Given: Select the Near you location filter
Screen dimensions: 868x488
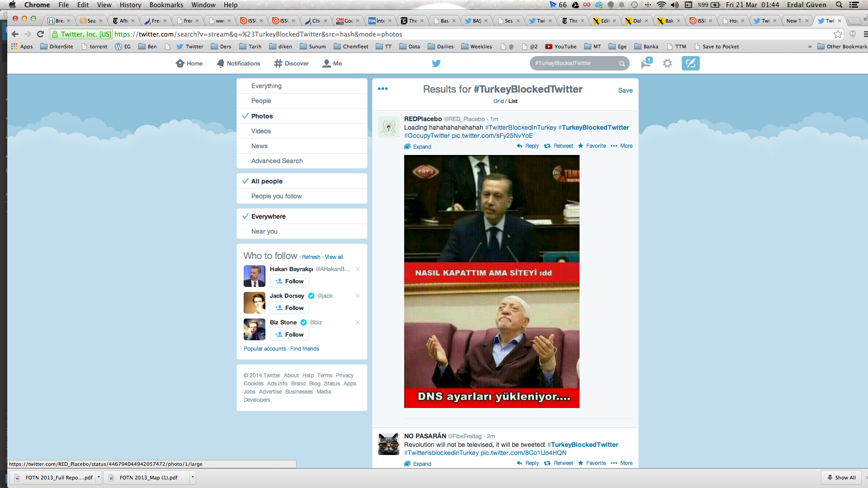Looking at the screenshot, I should 302,231.
